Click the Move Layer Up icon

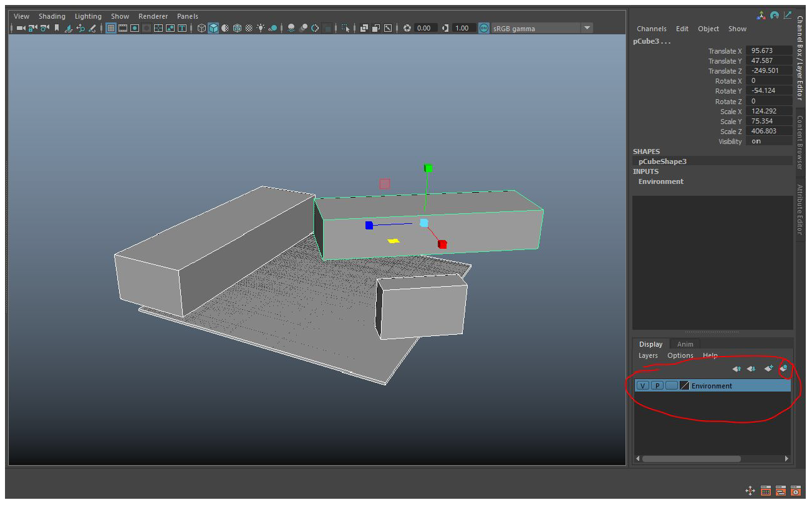click(x=737, y=368)
